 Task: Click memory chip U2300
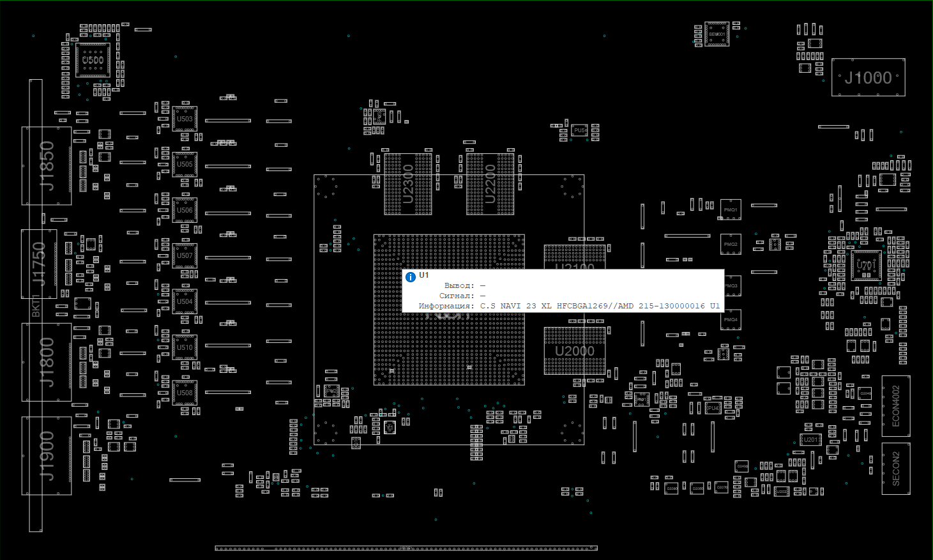(408, 184)
